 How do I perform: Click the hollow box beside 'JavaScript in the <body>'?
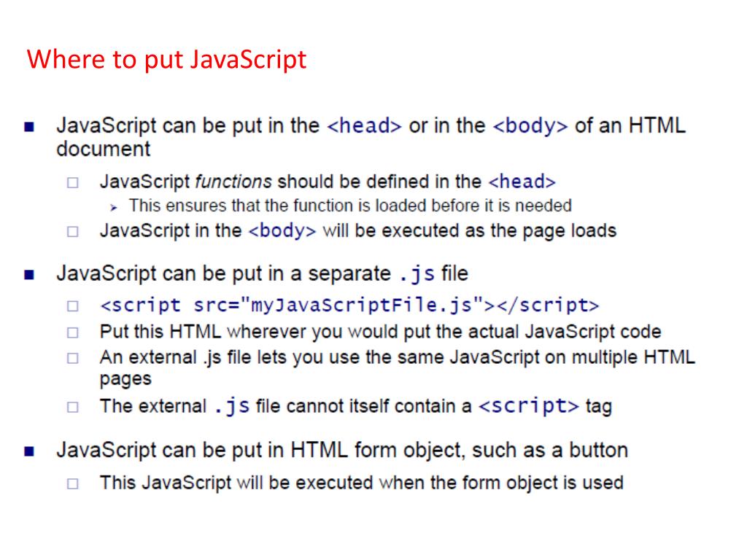72,232
